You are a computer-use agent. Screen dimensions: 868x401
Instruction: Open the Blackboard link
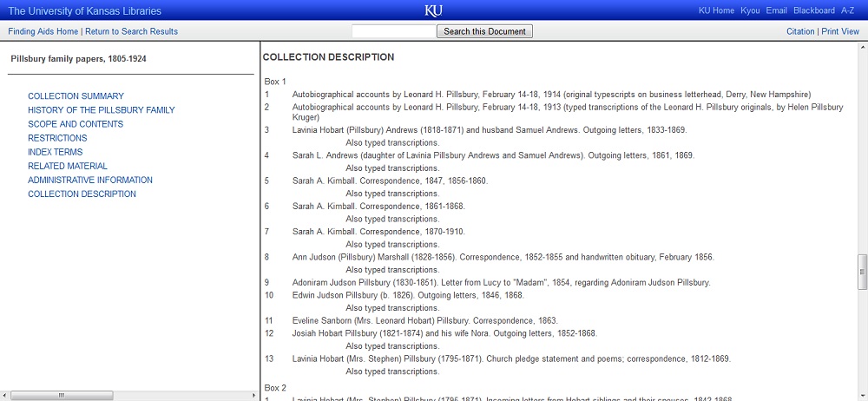[x=814, y=10]
